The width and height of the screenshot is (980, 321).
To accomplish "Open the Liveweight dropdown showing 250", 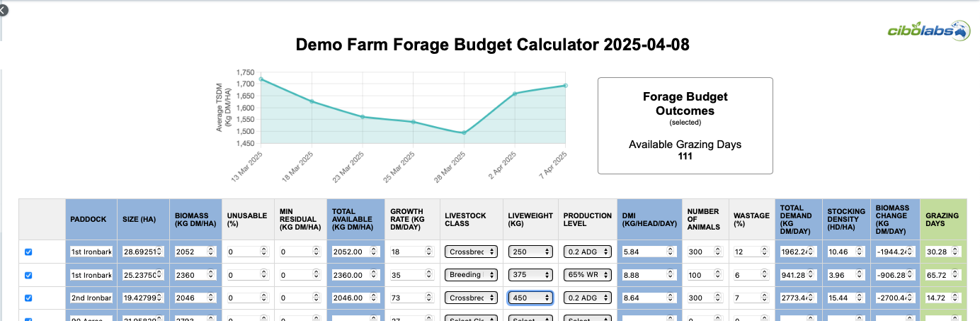I will coord(530,252).
